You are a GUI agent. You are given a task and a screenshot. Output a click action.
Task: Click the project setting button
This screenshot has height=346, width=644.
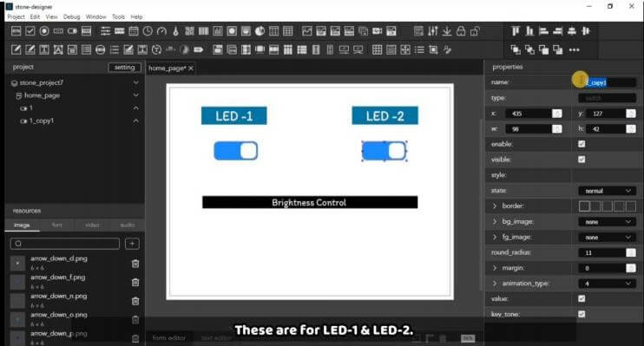[125, 68]
